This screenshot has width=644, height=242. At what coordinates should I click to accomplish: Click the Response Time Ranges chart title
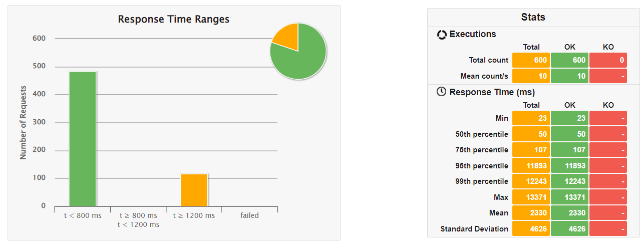click(x=173, y=20)
